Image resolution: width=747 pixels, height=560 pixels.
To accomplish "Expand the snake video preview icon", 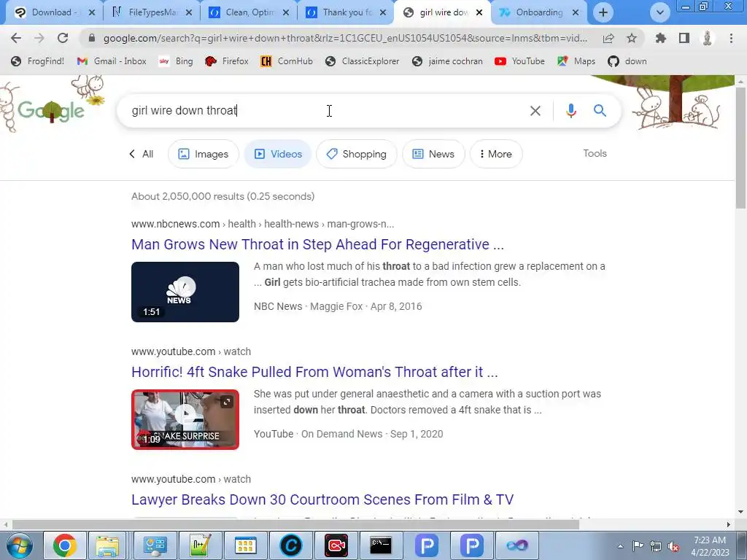I will [x=227, y=402].
